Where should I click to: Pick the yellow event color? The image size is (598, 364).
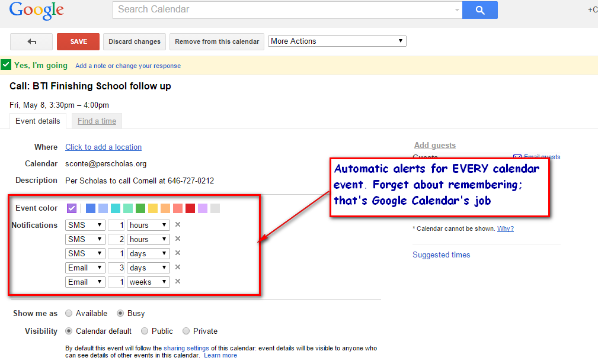pyautogui.click(x=153, y=208)
